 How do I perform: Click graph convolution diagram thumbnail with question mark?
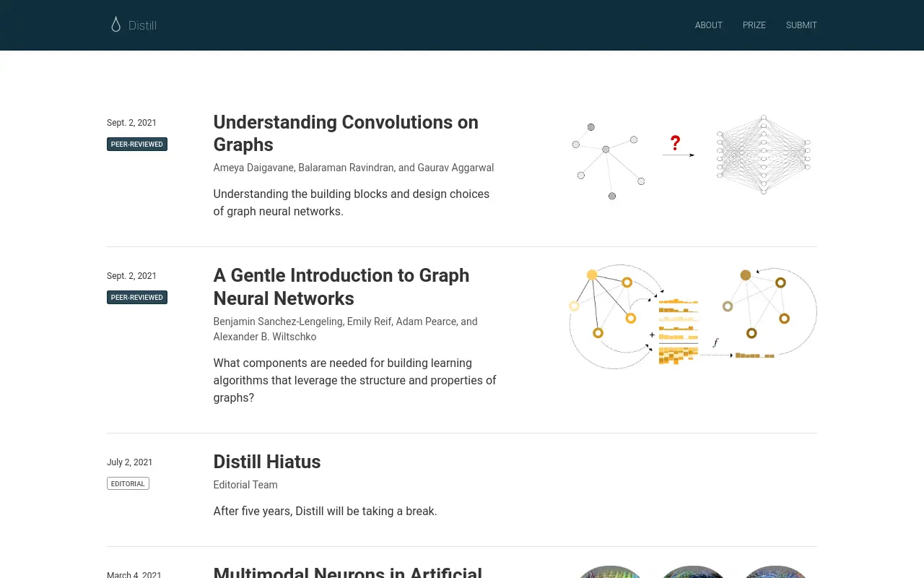coord(692,155)
